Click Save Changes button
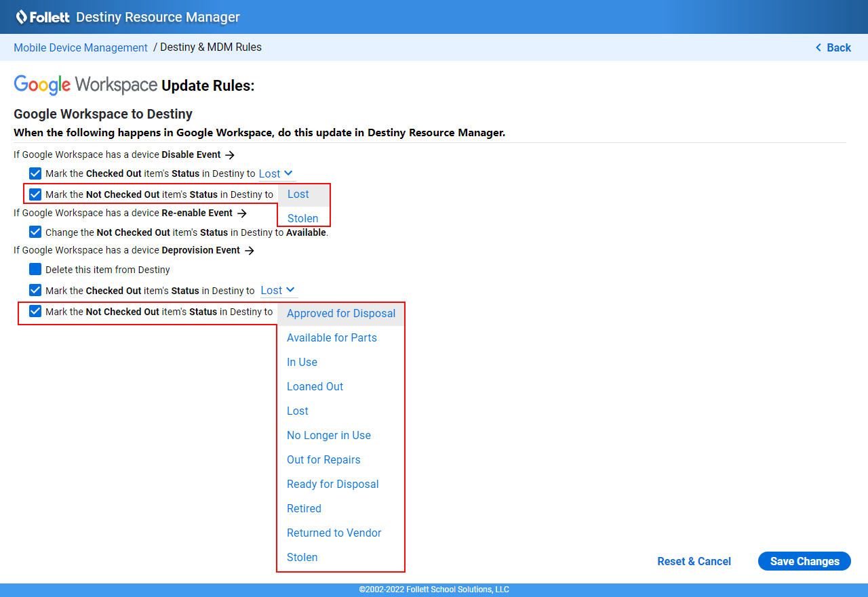The height and width of the screenshot is (597, 868). click(804, 561)
